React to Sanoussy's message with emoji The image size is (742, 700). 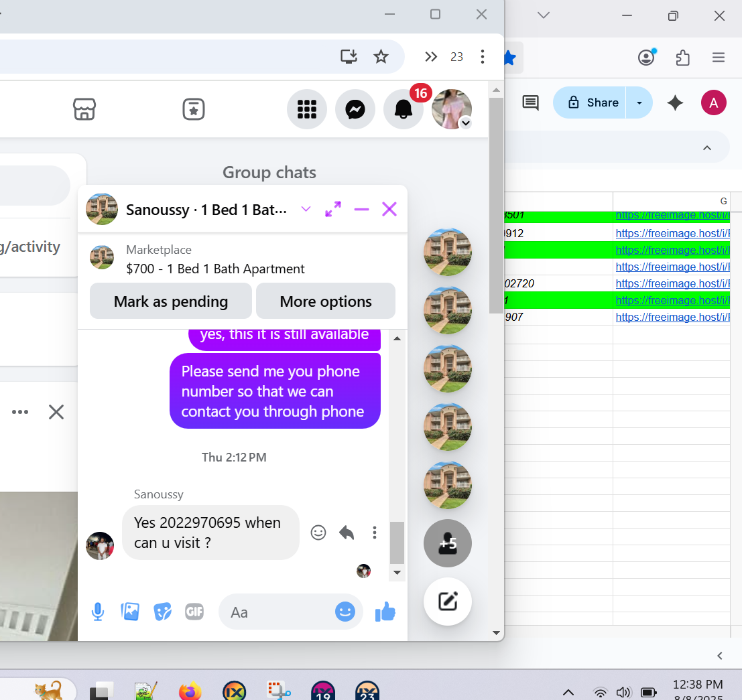coord(318,533)
